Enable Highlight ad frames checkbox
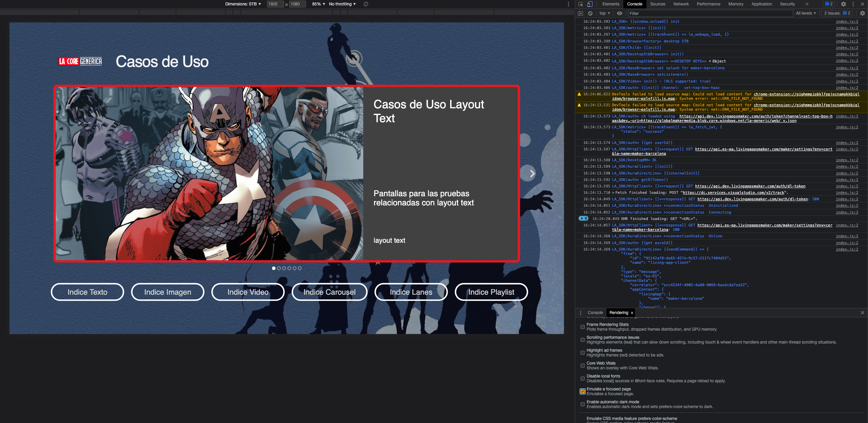 point(583,353)
